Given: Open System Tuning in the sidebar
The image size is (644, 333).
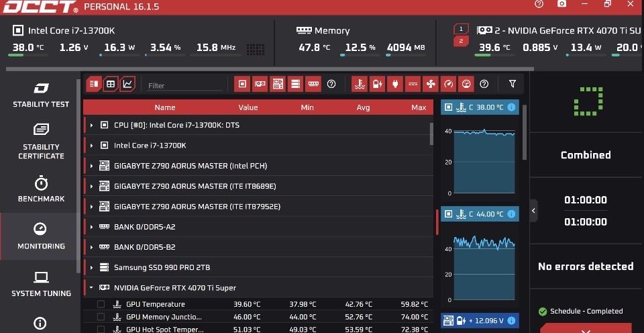Looking at the screenshot, I should pyautogui.click(x=40, y=284).
